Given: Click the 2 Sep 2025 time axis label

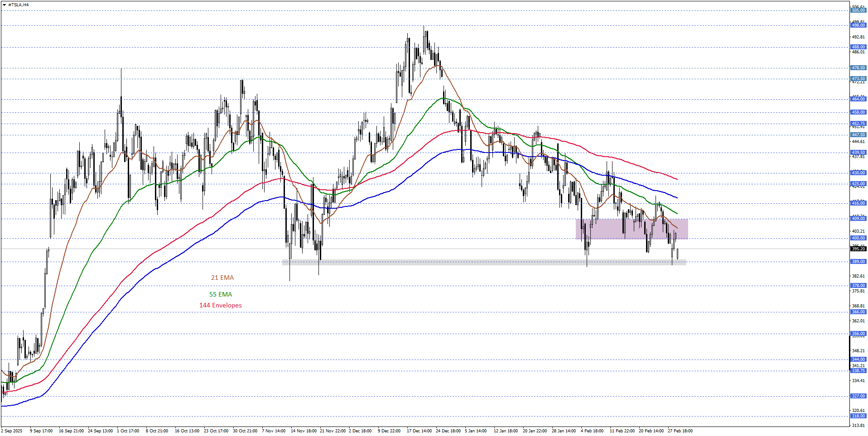Looking at the screenshot, I should [x=12, y=431].
